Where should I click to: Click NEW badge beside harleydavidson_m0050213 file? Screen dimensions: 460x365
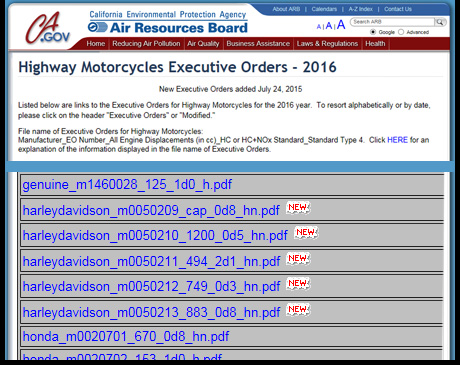point(298,309)
